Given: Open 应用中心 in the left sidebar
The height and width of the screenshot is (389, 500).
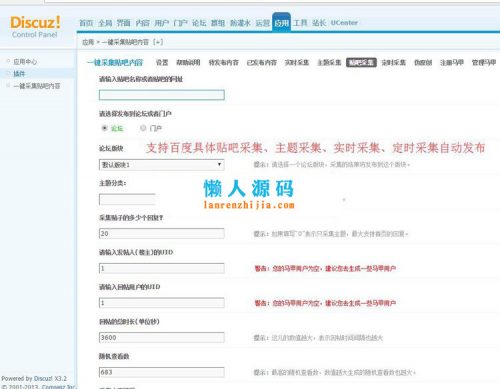Looking at the screenshot, I should coord(25,62).
